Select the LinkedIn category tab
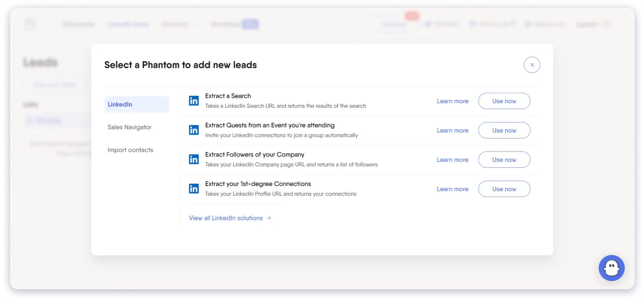Image resolution: width=644 pixels, height=301 pixels. (137, 104)
